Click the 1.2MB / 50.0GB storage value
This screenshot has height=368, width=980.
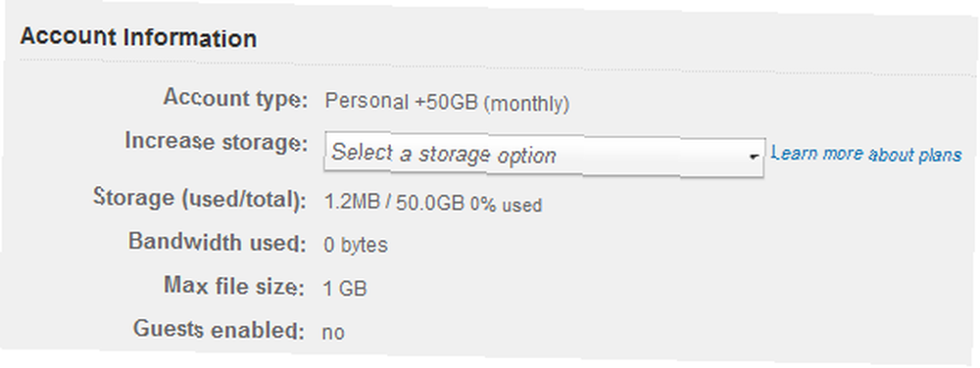[394, 203]
